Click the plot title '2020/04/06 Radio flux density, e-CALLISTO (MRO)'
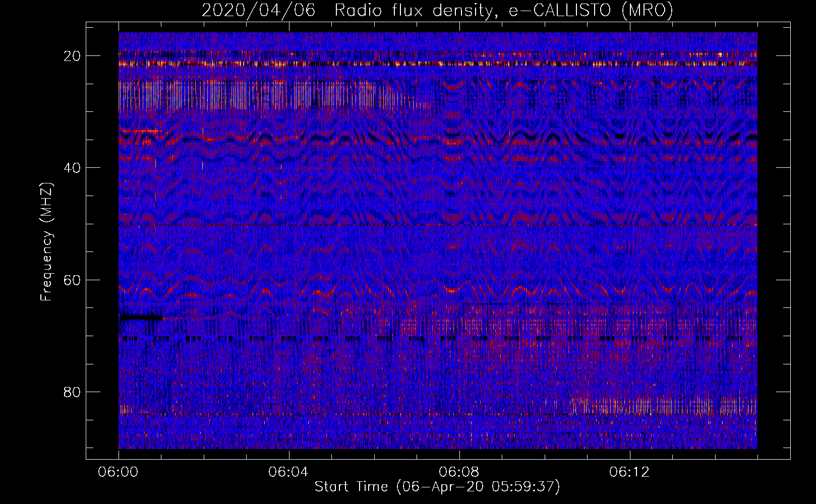Viewport: 816px width, 504px height. pos(437,10)
